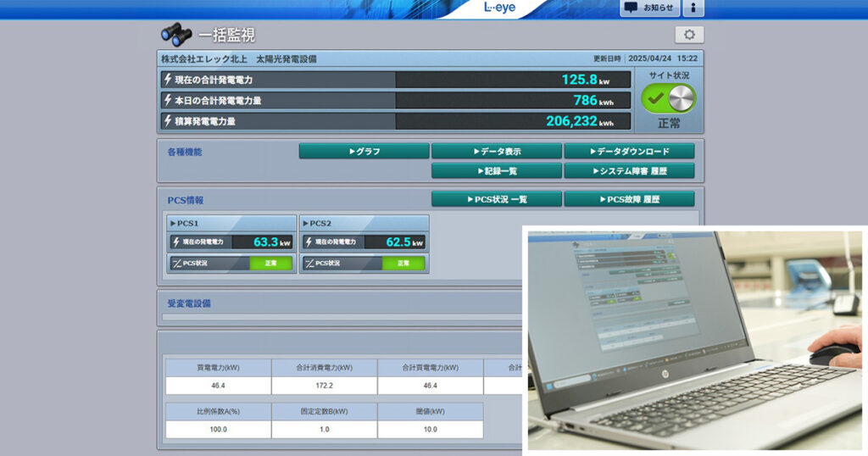Open the PCS故障 履歴 page
The image size is (868, 456).
pyautogui.click(x=628, y=199)
